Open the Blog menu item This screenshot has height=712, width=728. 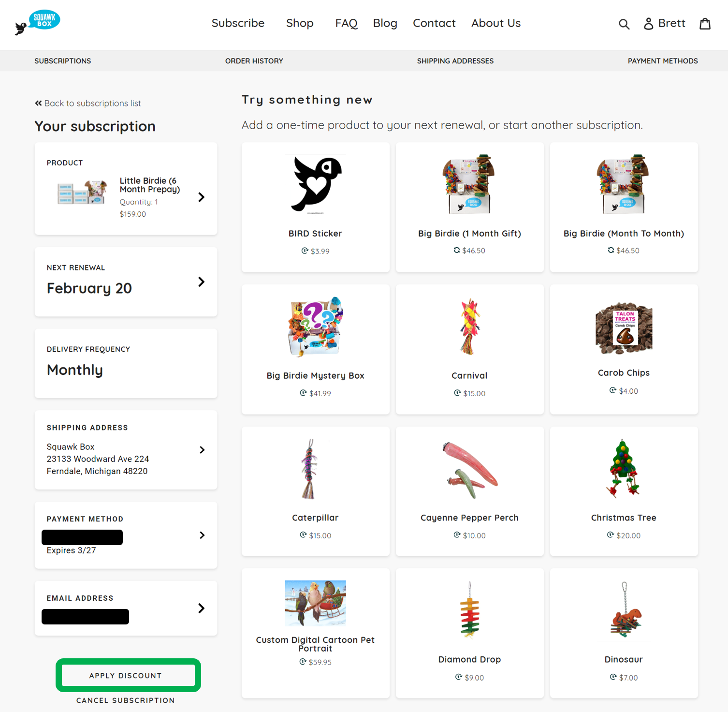click(385, 23)
